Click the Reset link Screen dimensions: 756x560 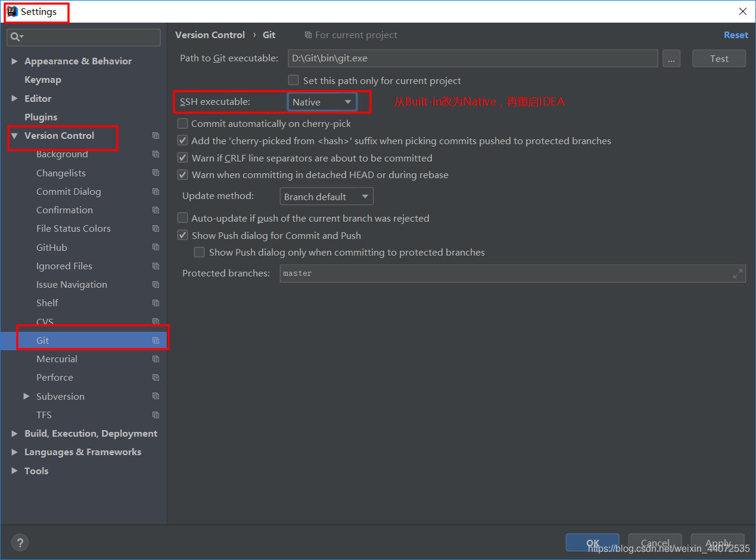pyautogui.click(x=736, y=35)
